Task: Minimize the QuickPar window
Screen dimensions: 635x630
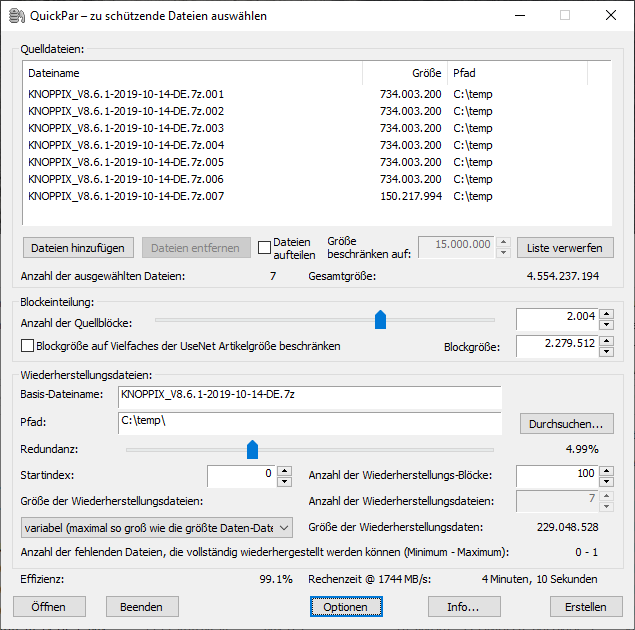Action: pos(520,15)
